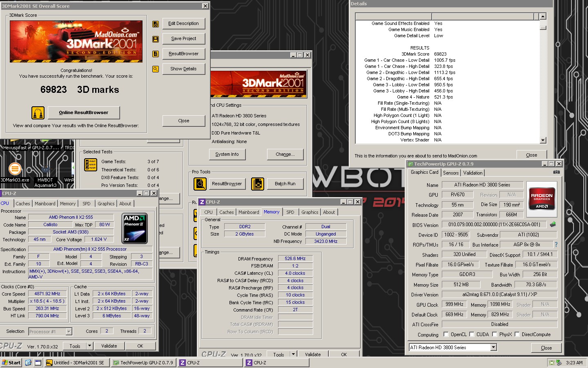Click the Details list scroll-up arrow
This screenshot has height=368, width=588.
coord(543,16)
